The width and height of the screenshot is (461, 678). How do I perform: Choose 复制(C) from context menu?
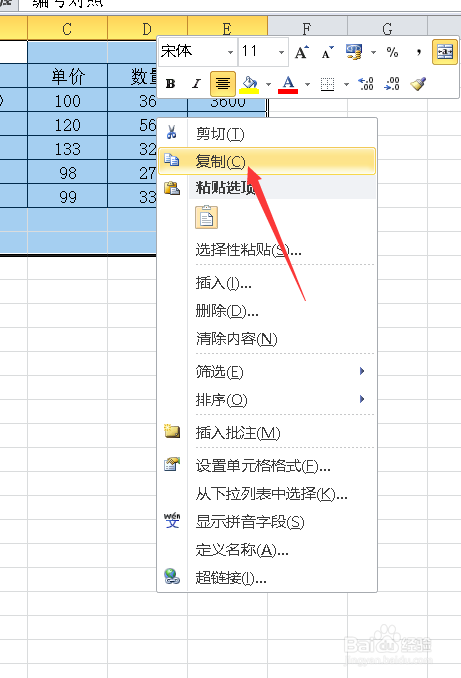click(267, 161)
